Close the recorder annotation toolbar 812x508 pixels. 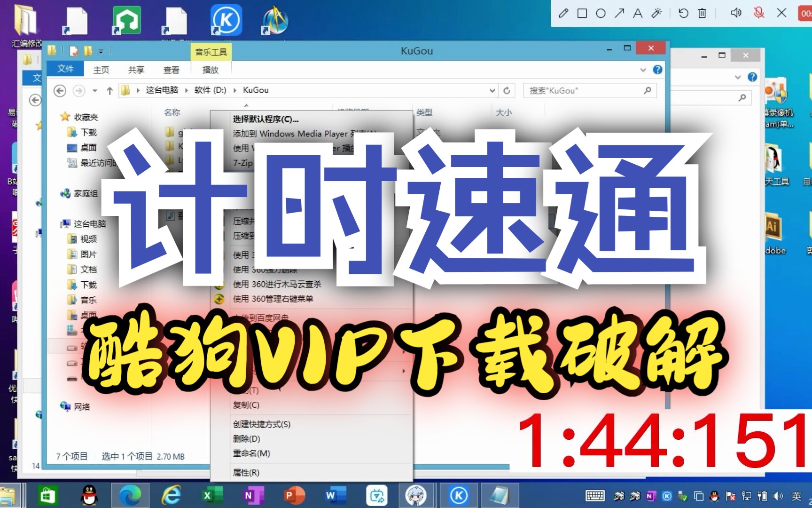click(781, 13)
